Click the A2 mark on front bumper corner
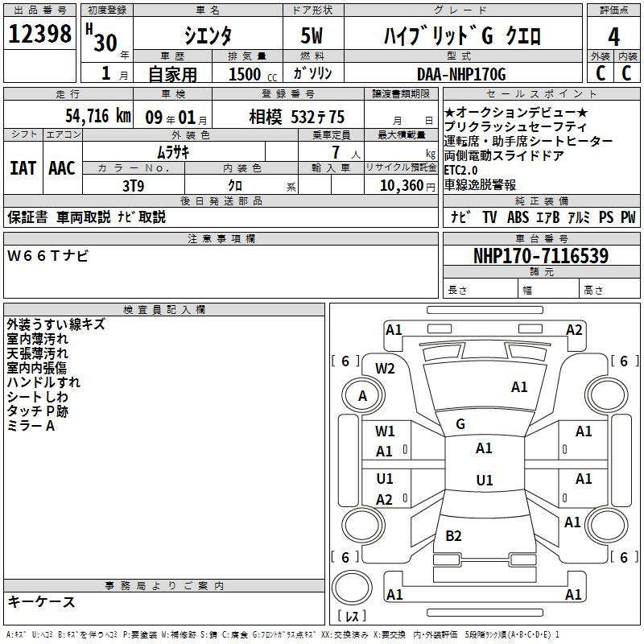This screenshot has height=644, width=644. 574,330
